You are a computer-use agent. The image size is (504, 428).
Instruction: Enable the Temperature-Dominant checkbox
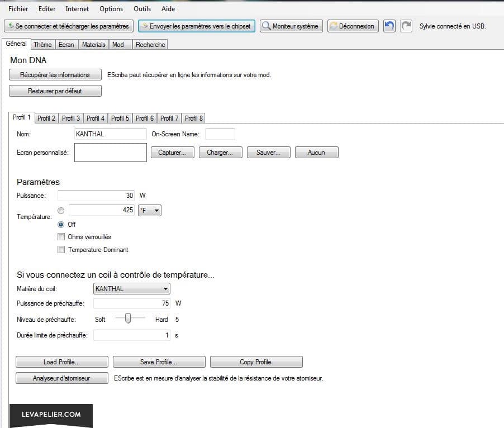coord(61,250)
